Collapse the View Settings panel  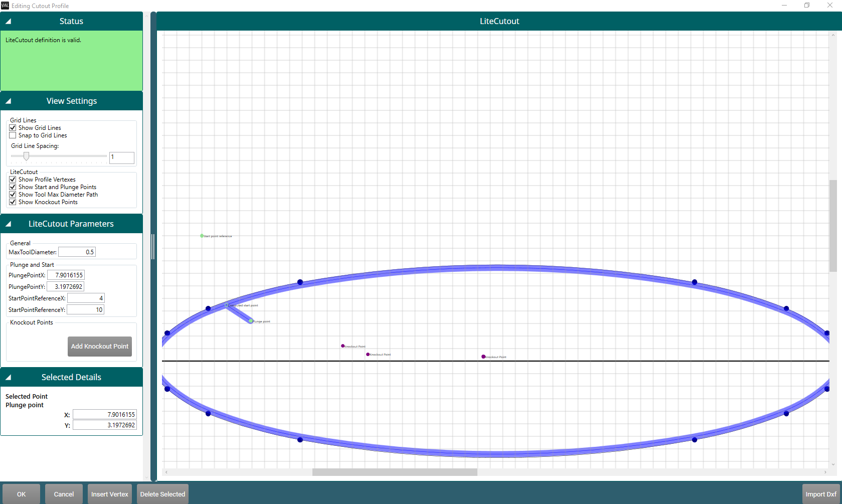(8, 101)
